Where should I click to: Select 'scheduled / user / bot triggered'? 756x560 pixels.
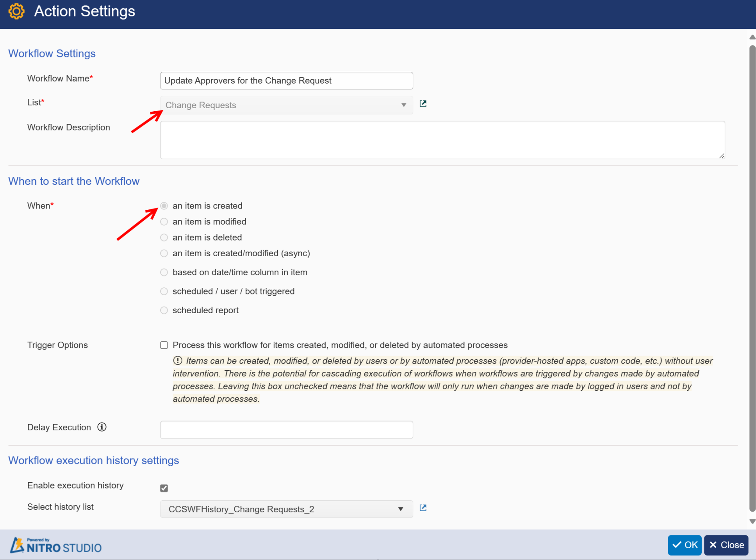coord(164,291)
